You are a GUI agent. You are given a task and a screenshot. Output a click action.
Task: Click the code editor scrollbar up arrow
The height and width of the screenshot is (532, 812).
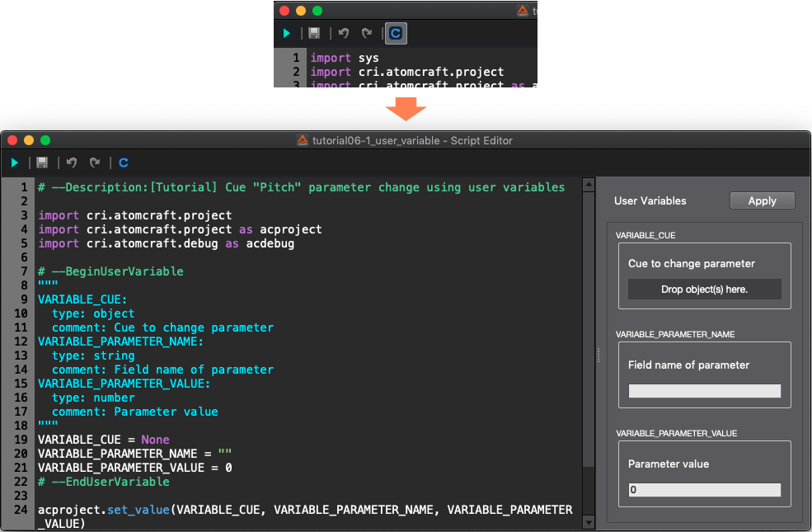coord(589,183)
